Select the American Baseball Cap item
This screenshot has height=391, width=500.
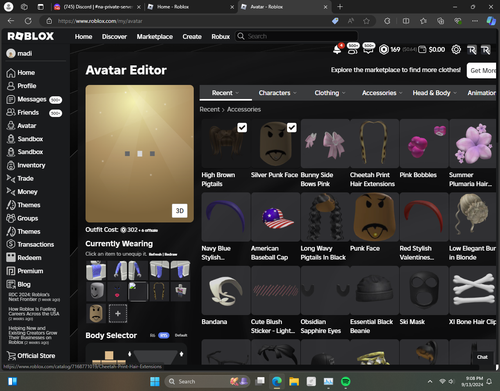pos(276,217)
